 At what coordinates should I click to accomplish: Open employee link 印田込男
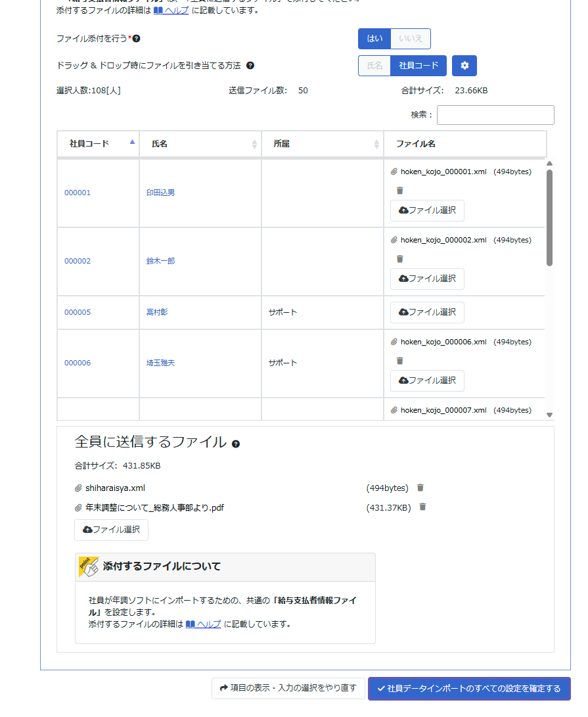pyautogui.click(x=160, y=193)
